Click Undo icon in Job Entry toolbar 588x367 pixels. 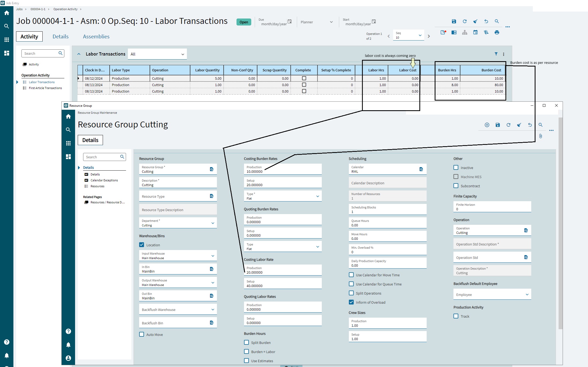click(x=486, y=21)
